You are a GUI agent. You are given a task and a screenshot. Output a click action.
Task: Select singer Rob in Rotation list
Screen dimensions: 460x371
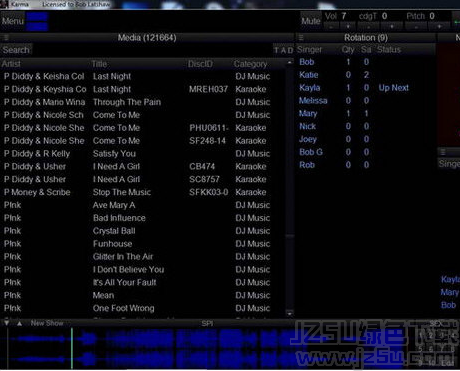coord(307,165)
